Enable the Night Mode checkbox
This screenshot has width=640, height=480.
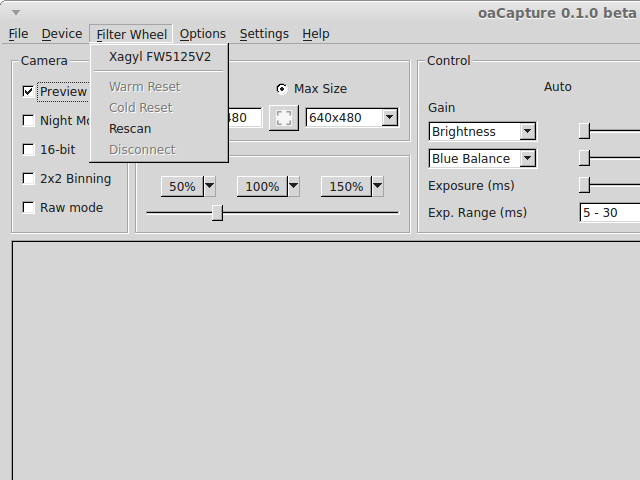pyautogui.click(x=28, y=120)
